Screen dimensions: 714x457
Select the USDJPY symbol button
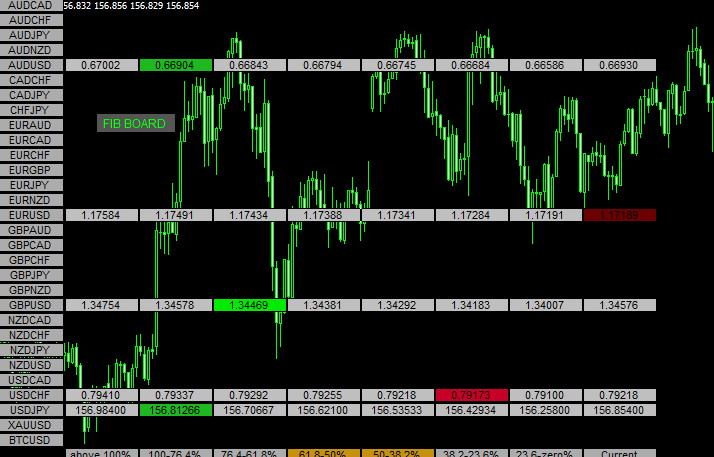point(32,410)
